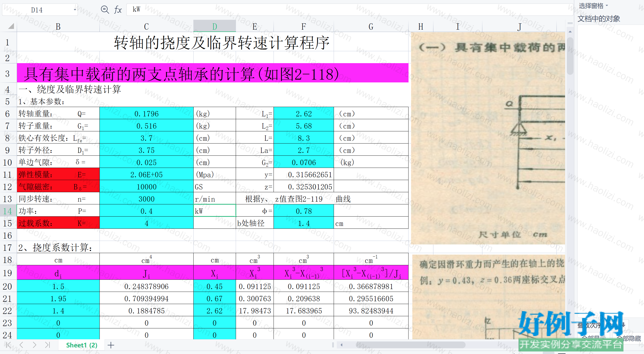The height and width of the screenshot is (354, 644).
Task: Select cell with value 2.06E+05
Action: [146, 174]
